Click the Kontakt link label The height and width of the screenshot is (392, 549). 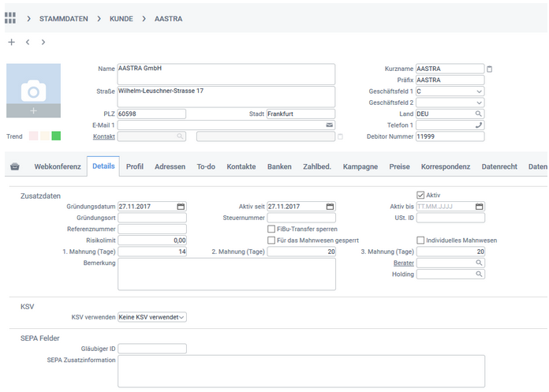coord(104,136)
